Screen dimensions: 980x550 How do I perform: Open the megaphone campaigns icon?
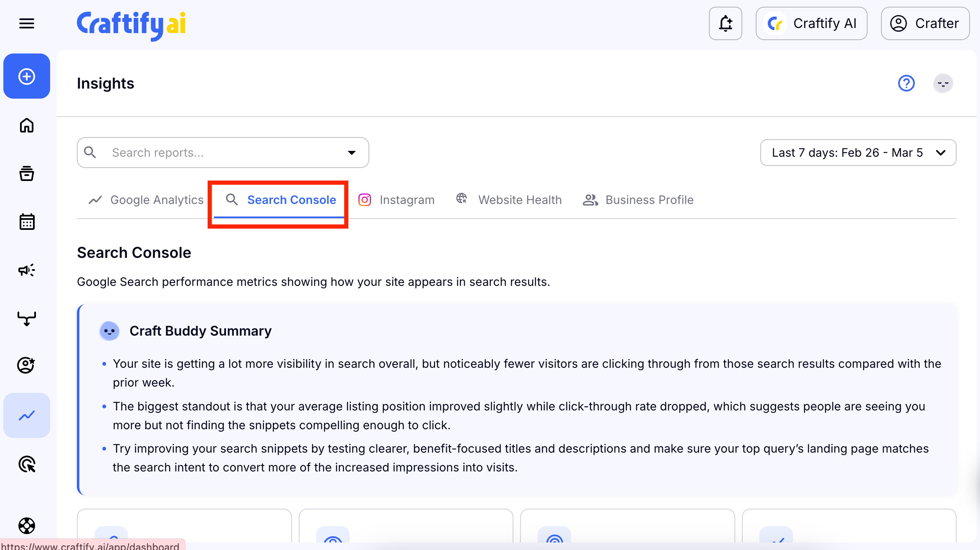27,270
